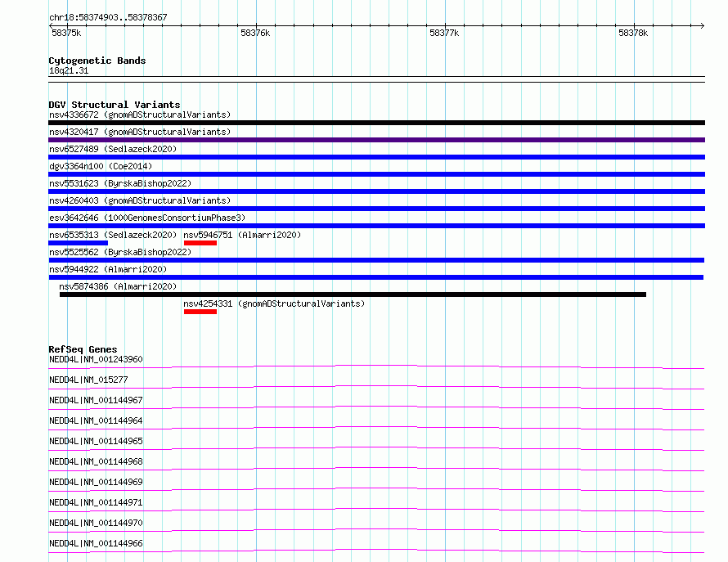Open the nsv5944922 (Almarri2020) label
The height and width of the screenshot is (562, 728).
[x=108, y=269]
